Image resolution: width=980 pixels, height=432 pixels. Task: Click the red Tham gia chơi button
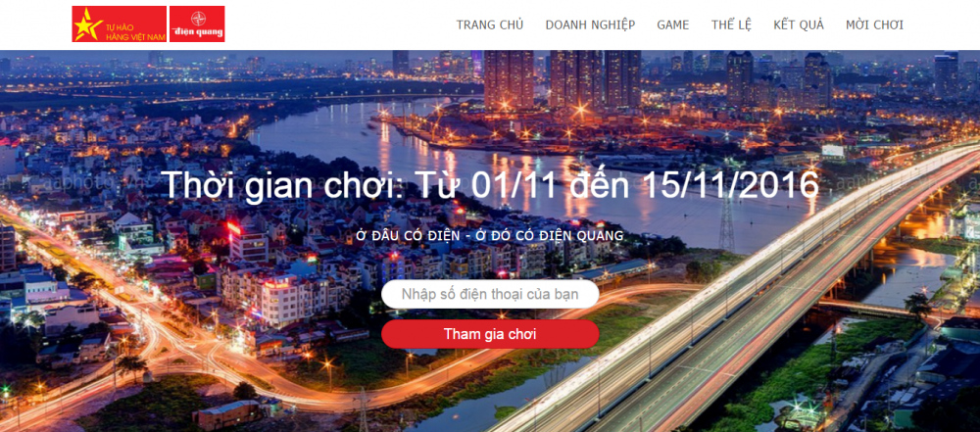[x=490, y=334]
